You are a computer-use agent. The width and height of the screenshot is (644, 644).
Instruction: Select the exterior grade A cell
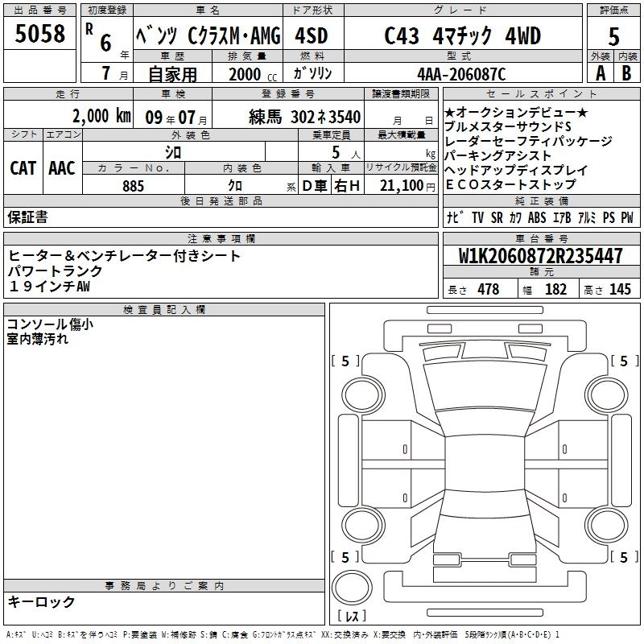click(x=600, y=72)
